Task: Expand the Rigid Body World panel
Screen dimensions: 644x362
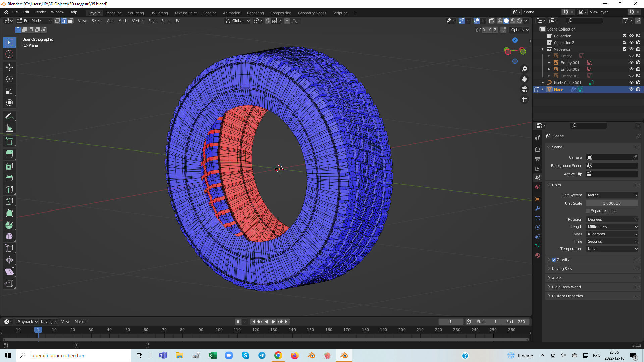Action: [566, 287]
